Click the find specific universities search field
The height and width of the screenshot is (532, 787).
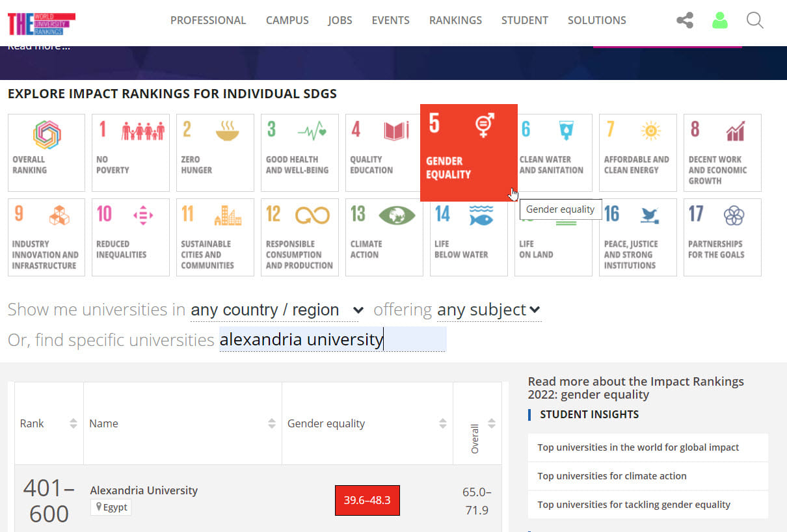pos(332,339)
